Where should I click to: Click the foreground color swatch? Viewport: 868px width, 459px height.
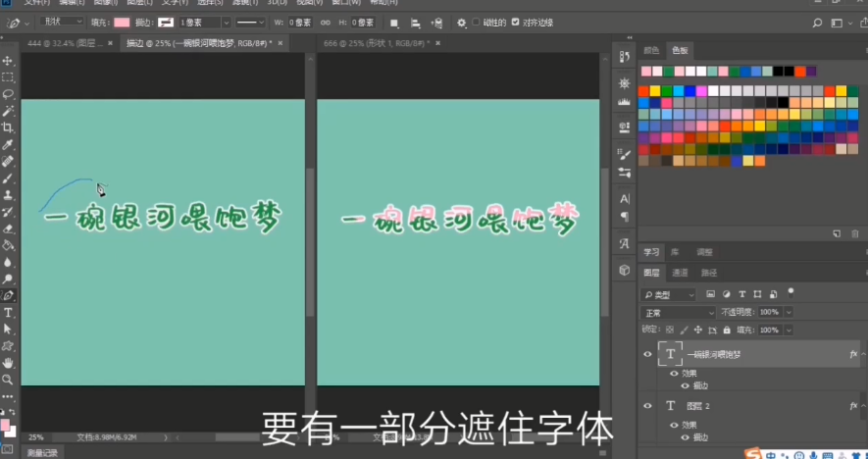pos(5,425)
